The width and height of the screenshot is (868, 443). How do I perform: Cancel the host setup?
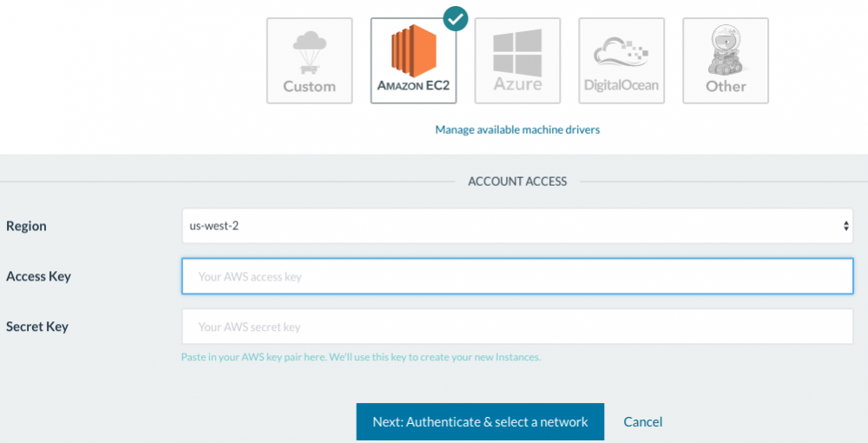click(x=643, y=422)
